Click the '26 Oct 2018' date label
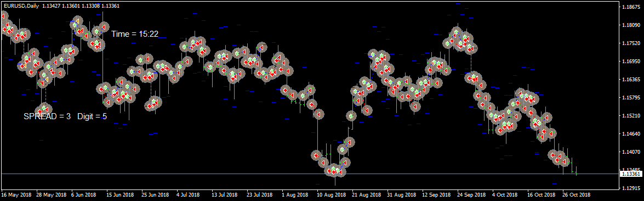Viewport: 644px width, 201px height. 577,194
